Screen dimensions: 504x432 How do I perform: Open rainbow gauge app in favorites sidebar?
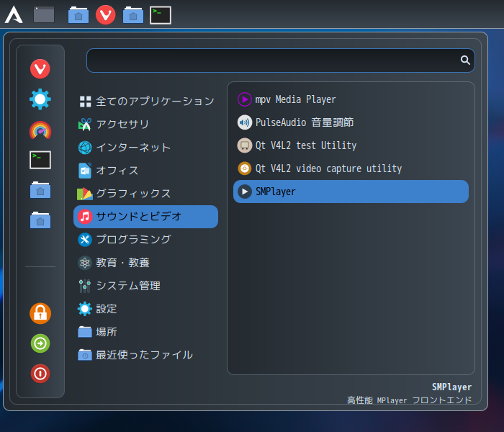pos(40,130)
